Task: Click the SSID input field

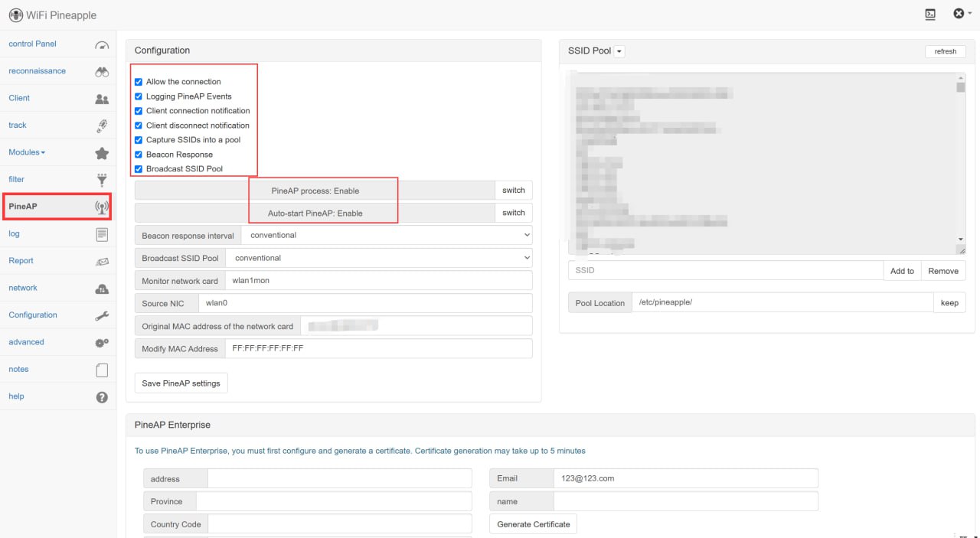Action: [x=726, y=271]
